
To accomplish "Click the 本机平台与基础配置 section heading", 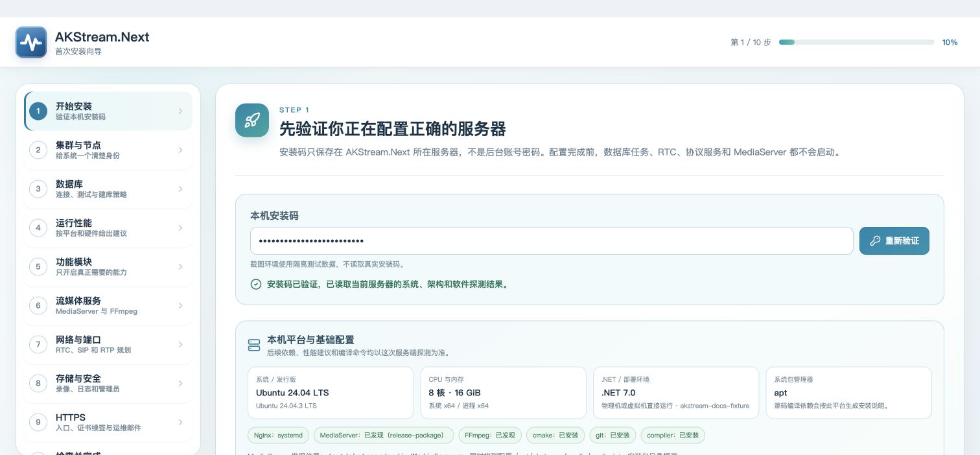I will [x=310, y=340].
